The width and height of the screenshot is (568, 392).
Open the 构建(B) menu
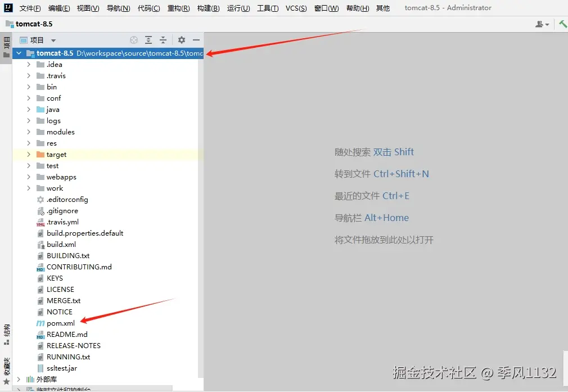(208, 8)
